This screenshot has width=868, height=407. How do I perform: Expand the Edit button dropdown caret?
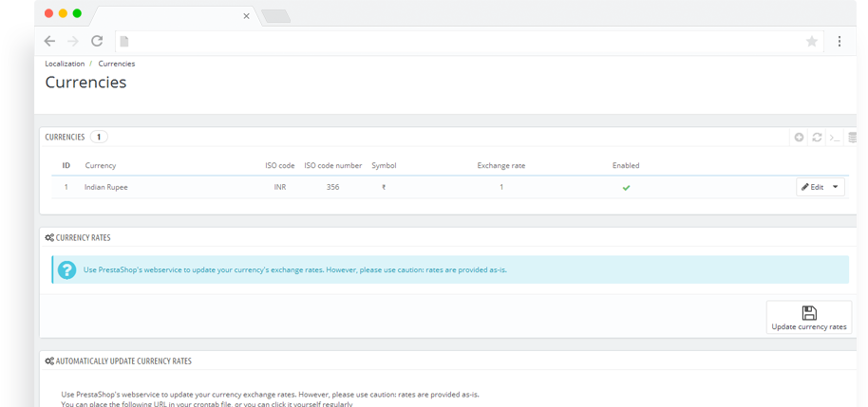click(x=836, y=187)
